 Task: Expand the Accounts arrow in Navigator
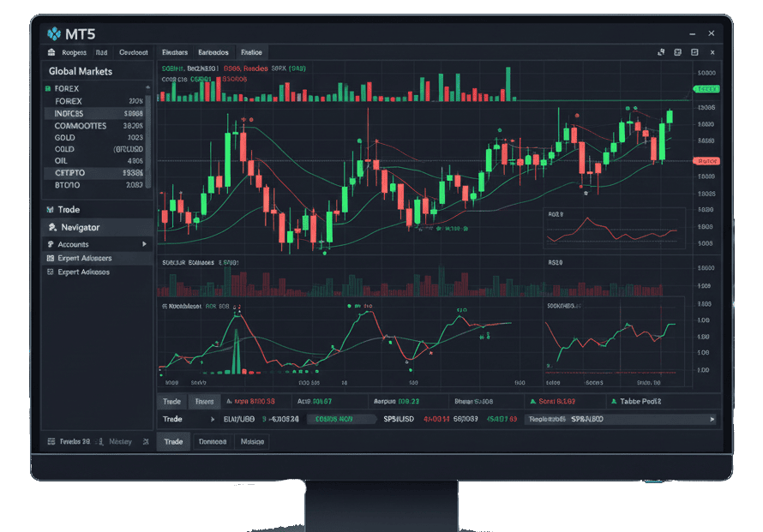tap(144, 244)
